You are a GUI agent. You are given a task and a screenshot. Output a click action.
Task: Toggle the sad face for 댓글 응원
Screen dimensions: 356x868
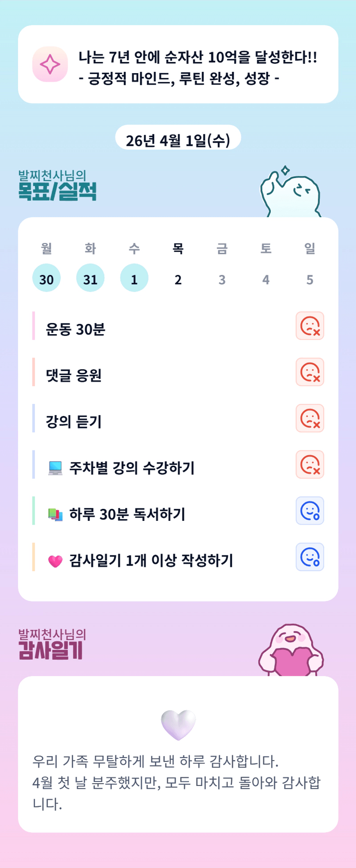point(310,372)
